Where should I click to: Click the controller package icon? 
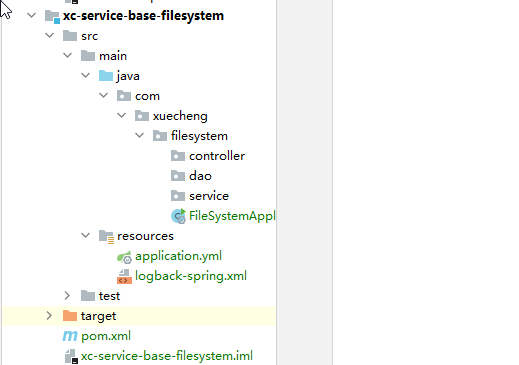coord(178,156)
